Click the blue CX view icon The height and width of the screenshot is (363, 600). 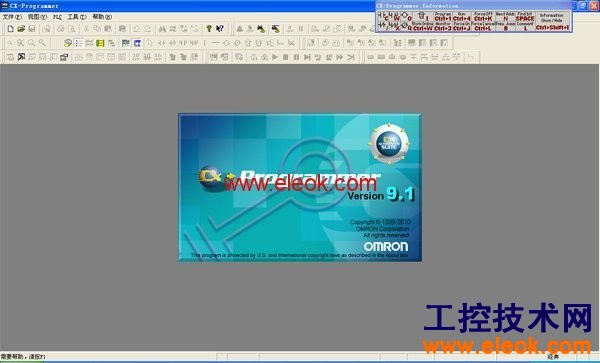pyautogui.click(x=137, y=43)
